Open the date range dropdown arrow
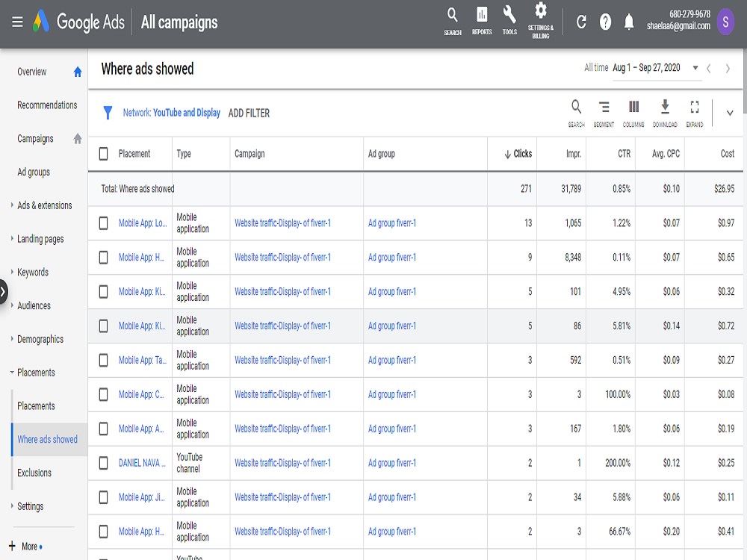This screenshot has height=560, width=747. 695,68
